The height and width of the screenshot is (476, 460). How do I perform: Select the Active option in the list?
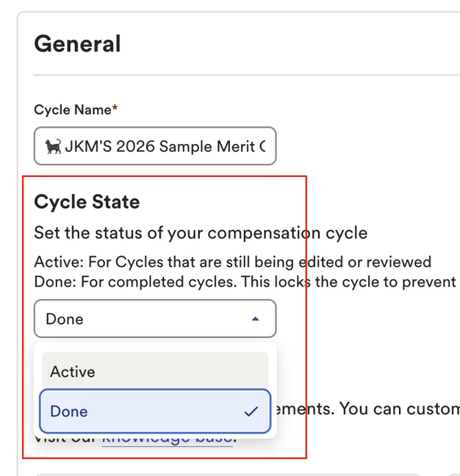155,371
